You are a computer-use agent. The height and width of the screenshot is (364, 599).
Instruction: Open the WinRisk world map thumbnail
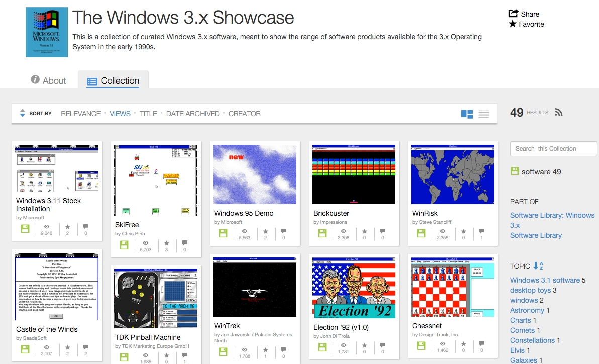(453, 174)
